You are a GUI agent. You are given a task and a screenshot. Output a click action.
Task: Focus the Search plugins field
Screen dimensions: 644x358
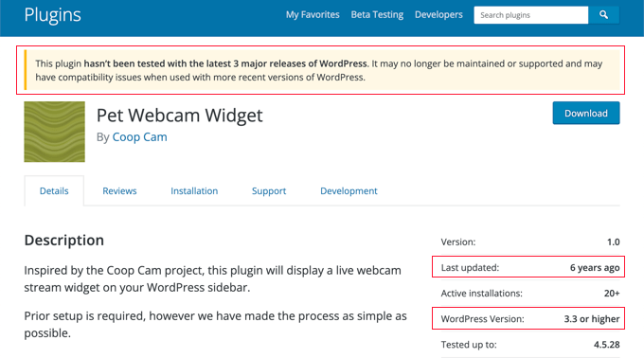tap(531, 15)
